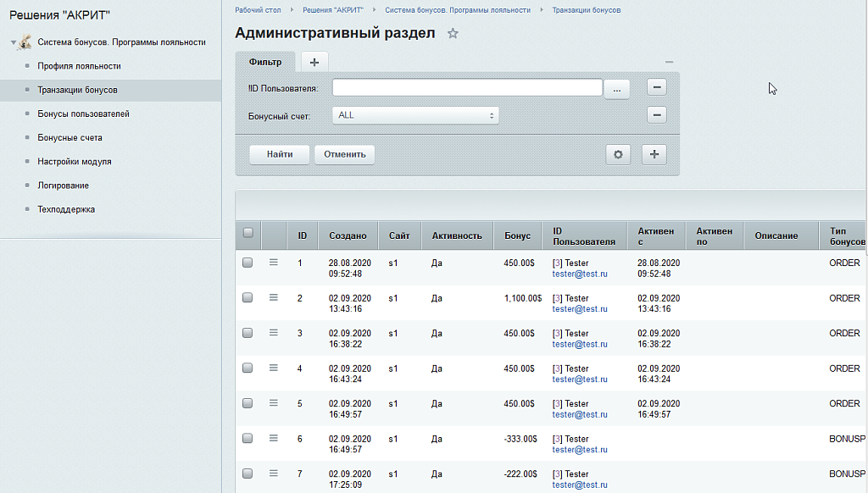868x493 pixels.
Task: Mark Административный раздел as favorite via star
Action: click(453, 34)
